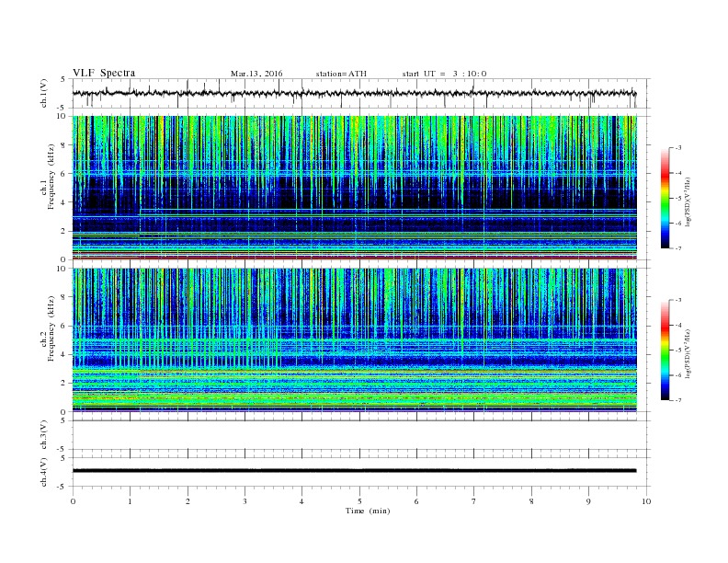Select the date text 'Mar.13, 2016'
Screen dimensions: 728x563
[x=256, y=74]
